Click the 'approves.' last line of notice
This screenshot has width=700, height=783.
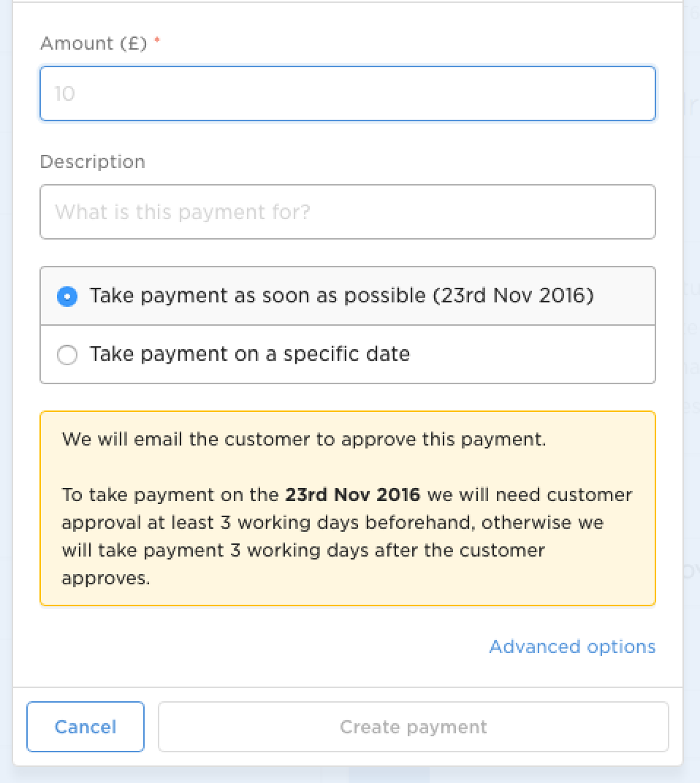(x=106, y=578)
